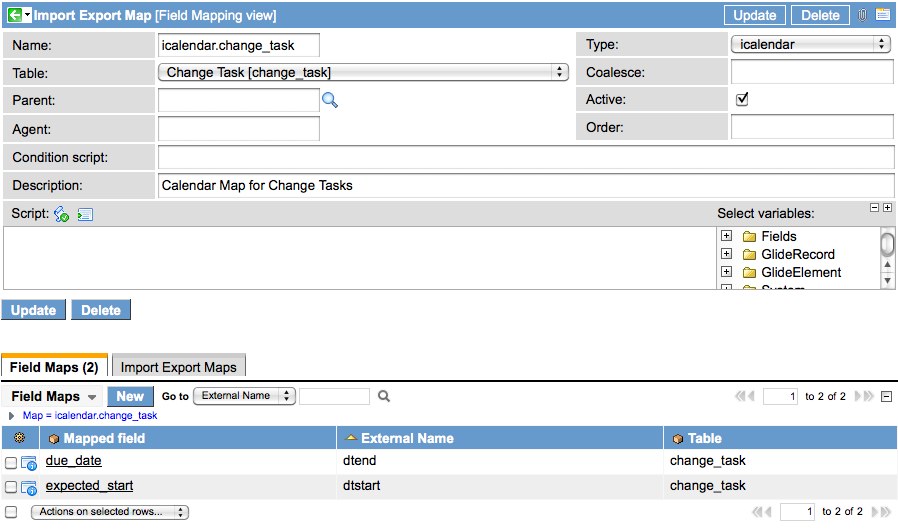Uncheck the Active checkbox

tap(742, 99)
